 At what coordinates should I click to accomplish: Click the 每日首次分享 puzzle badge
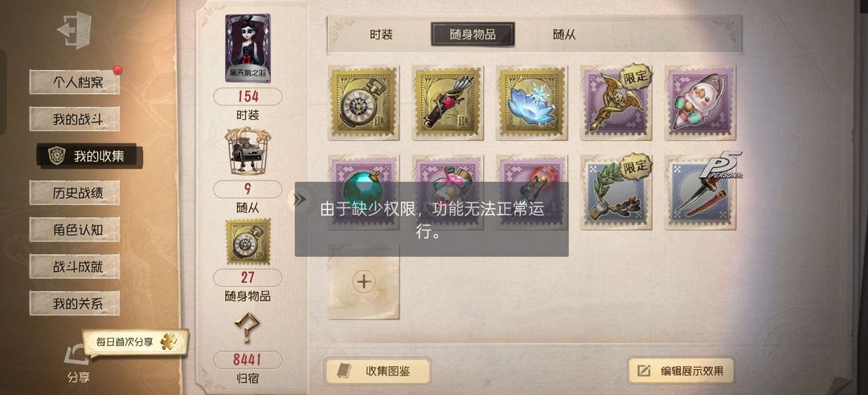coord(136,343)
